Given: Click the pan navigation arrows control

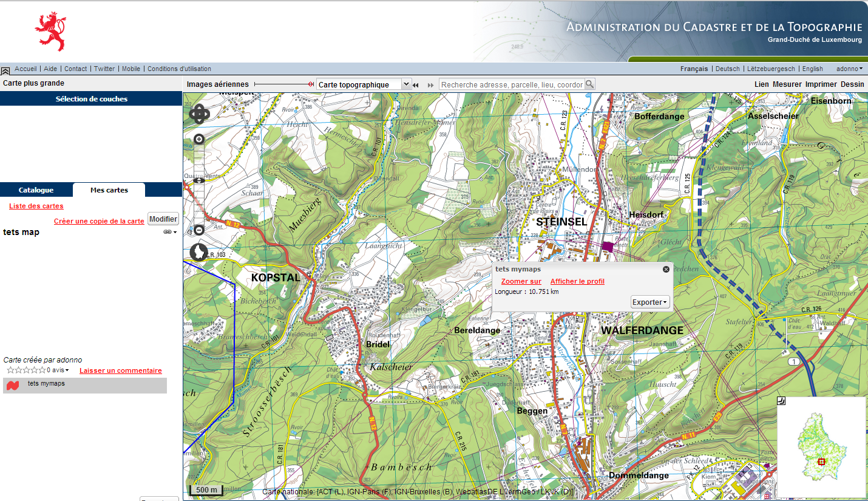Looking at the screenshot, I should [199, 114].
